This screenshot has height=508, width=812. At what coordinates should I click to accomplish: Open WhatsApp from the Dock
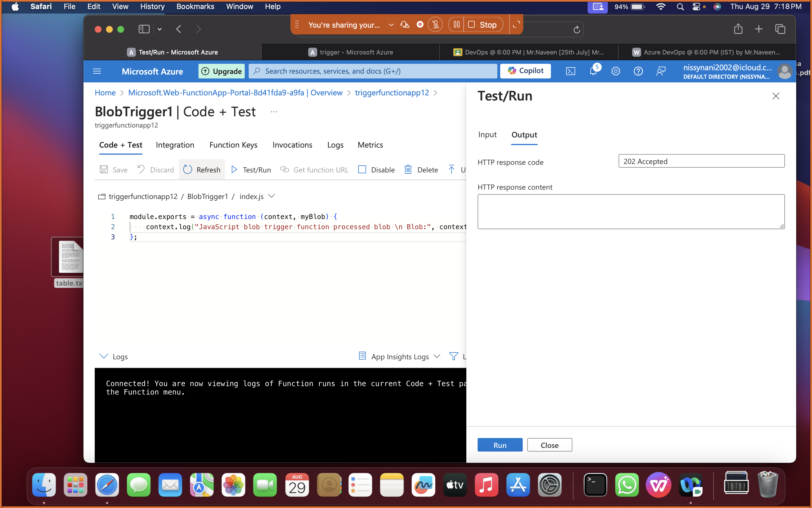(x=626, y=485)
